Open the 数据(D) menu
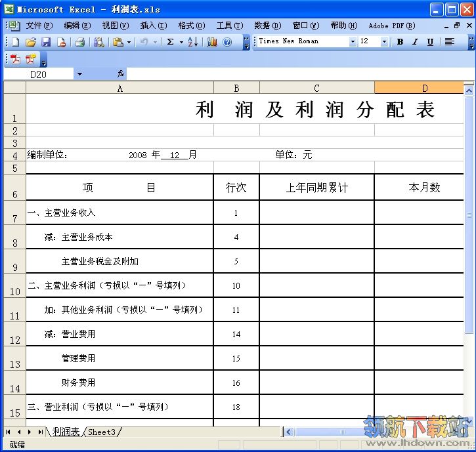 pyautogui.click(x=268, y=26)
